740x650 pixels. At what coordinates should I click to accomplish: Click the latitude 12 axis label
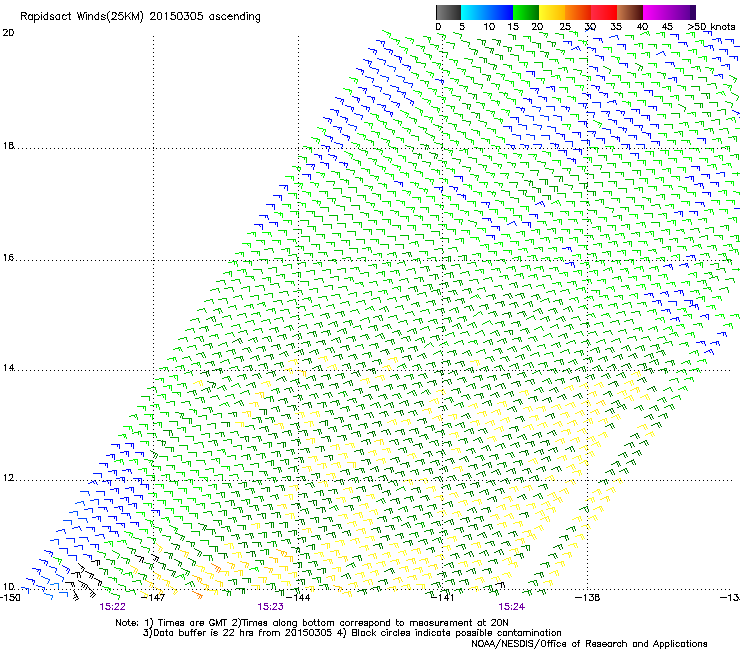pyautogui.click(x=8, y=478)
